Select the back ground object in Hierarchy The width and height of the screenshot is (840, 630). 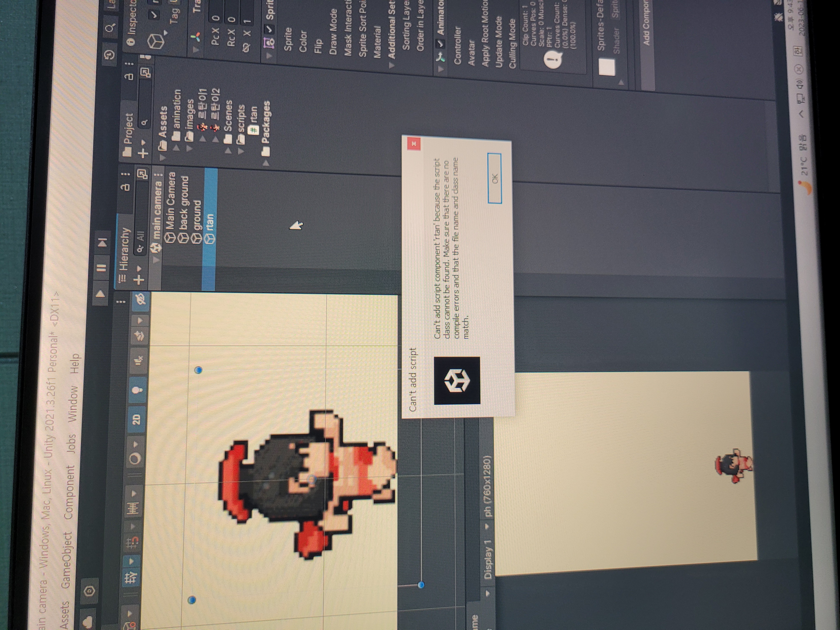(x=184, y=209)
